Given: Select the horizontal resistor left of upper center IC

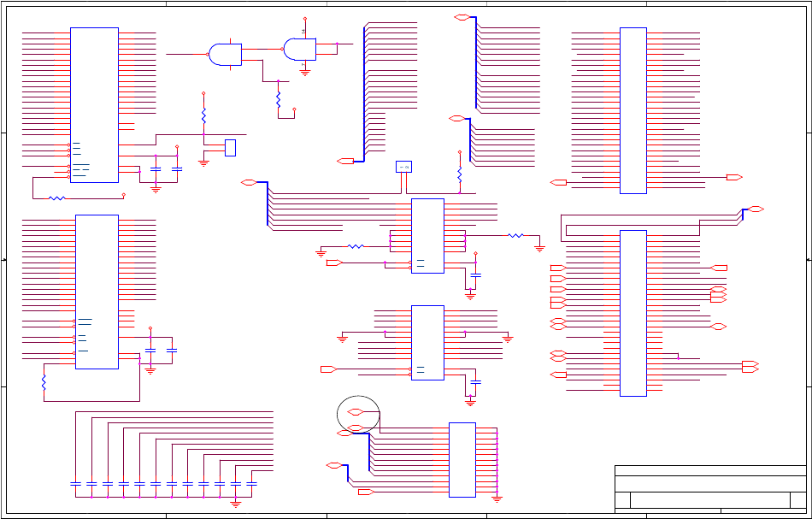Looking at the screenshot, I should 356,246.
